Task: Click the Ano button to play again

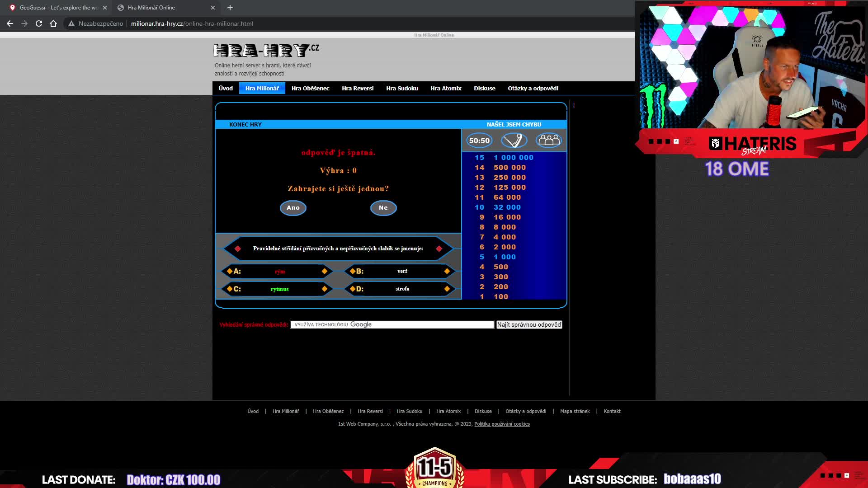Action: (x=293, y=208)
